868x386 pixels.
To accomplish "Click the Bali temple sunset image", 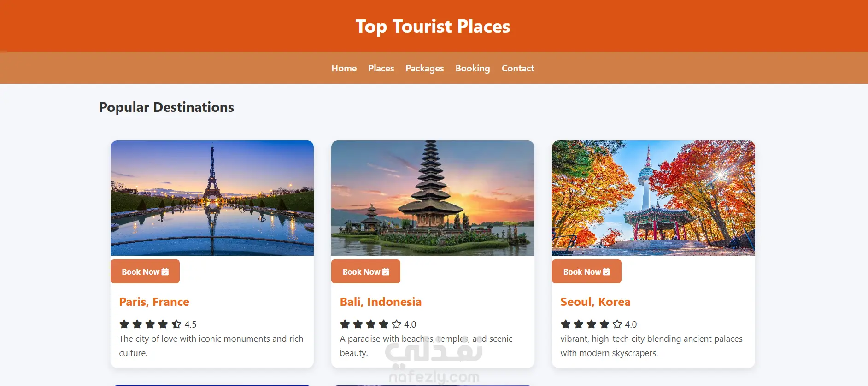I will [433, 198].
